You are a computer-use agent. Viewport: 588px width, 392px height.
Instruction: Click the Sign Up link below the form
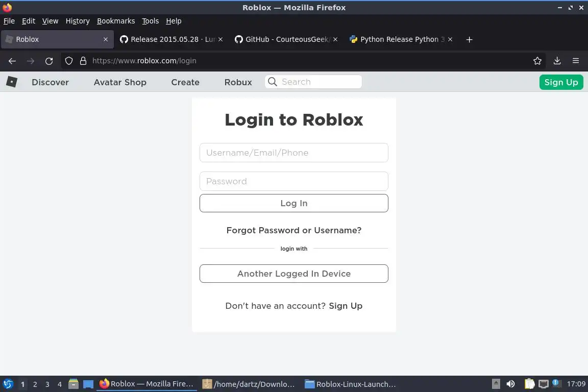346,306
